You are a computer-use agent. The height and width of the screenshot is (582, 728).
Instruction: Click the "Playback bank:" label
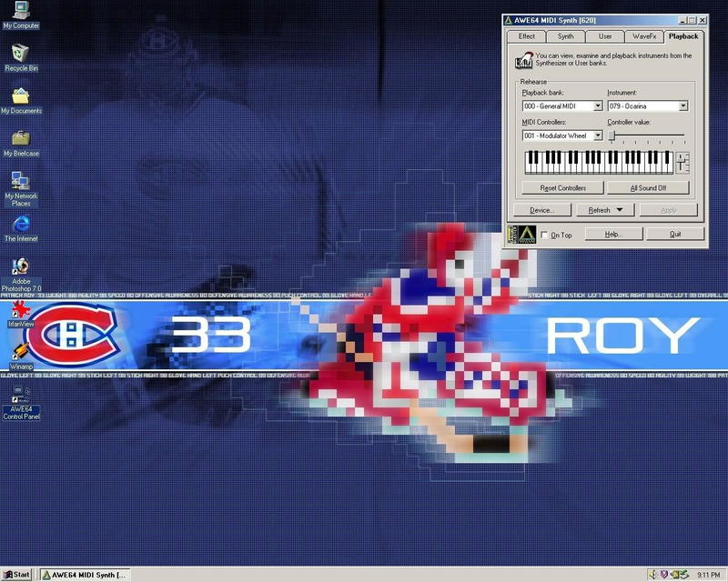coord(542,93)
